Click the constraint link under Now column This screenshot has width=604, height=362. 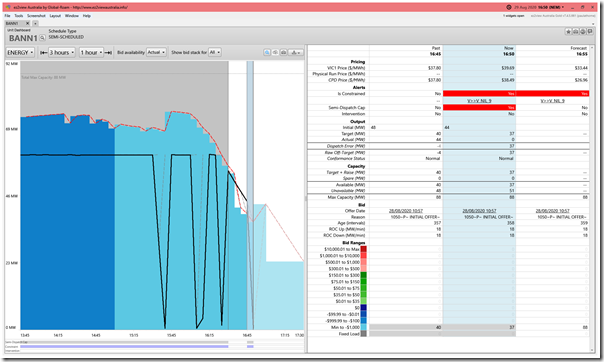coord(479,101)
